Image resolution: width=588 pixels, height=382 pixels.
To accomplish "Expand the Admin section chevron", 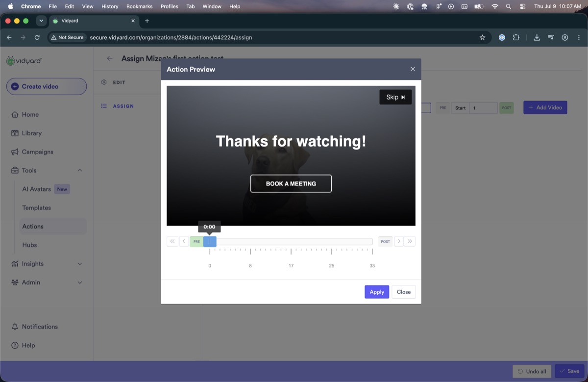I will [x=80, y=282].
